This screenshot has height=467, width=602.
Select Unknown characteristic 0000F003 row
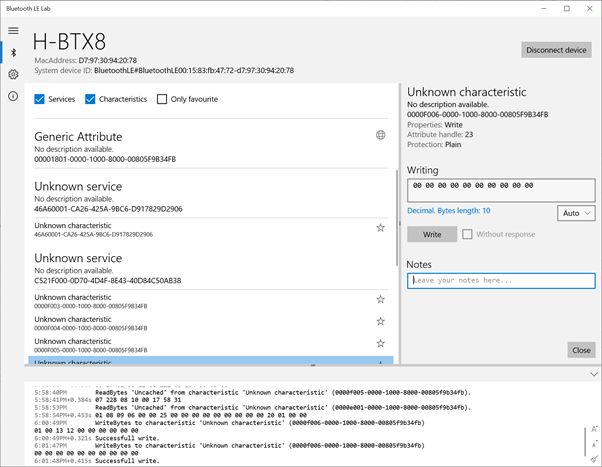[x=211, y=301]
